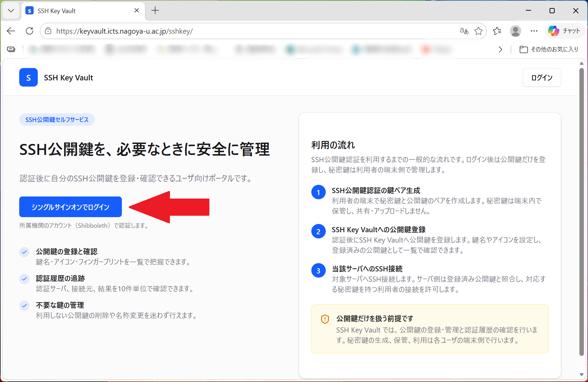Open the translate page icon

coord(464,31)
